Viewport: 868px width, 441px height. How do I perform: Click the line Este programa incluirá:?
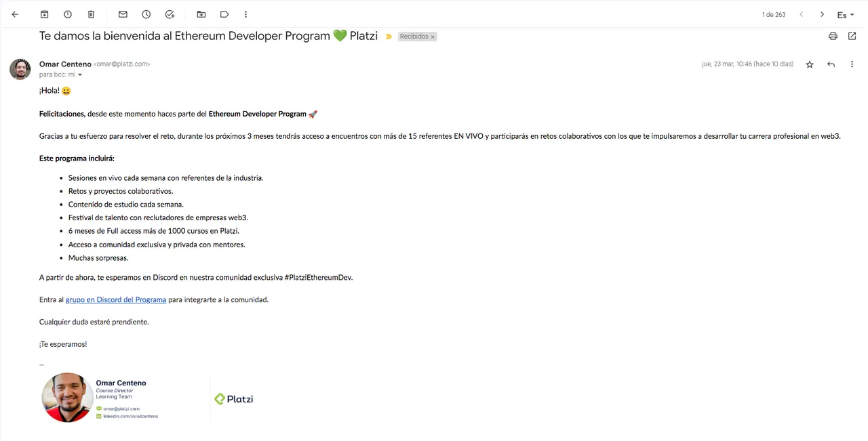pyautogui.click(x=77, y=159)
